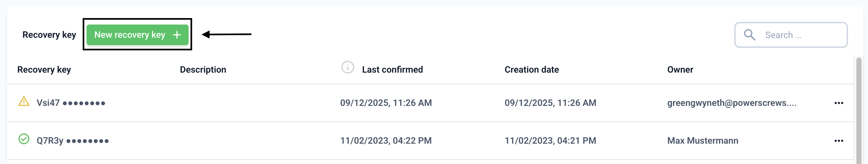Click the New recovery key button
The width and height of the screenshot is (868, 164).
point(137,35)
